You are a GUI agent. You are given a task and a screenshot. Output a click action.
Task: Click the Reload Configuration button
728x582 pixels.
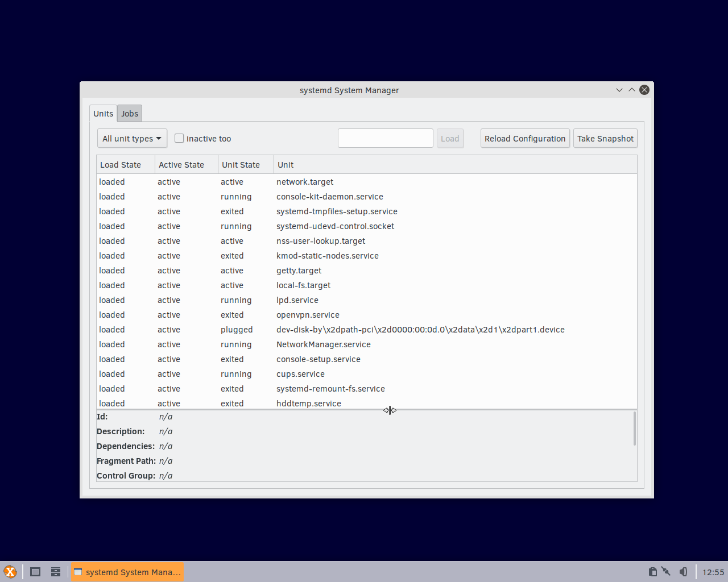coord(525,138)
